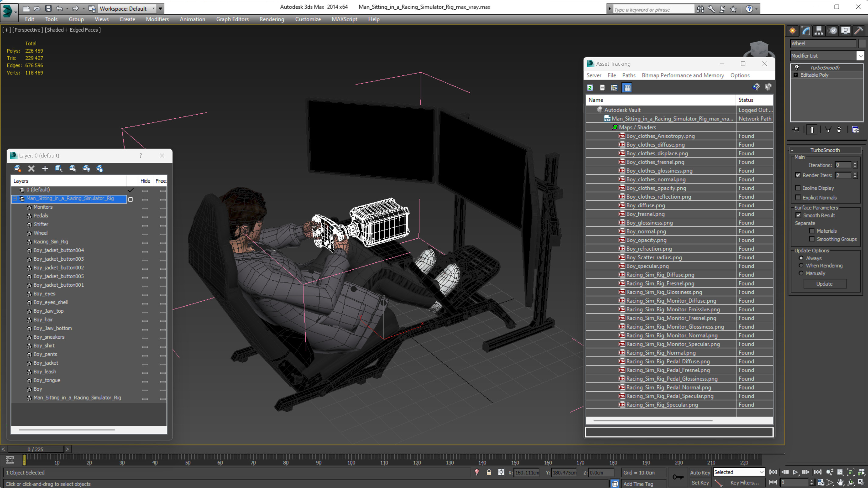Open Configure Modifier Sets icon

(x=855, y=129)
